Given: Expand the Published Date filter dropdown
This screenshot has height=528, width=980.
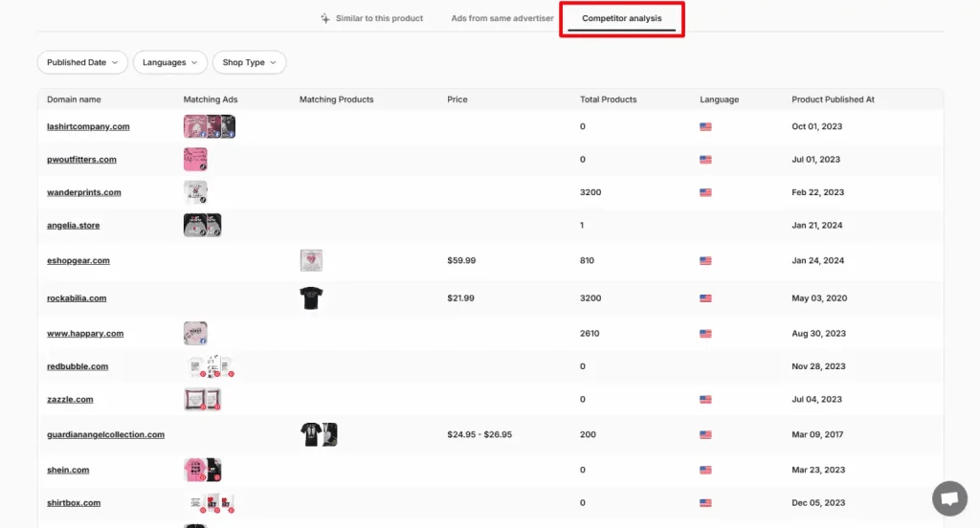Looking at the screenshot, I should click(x=82, y=62).
